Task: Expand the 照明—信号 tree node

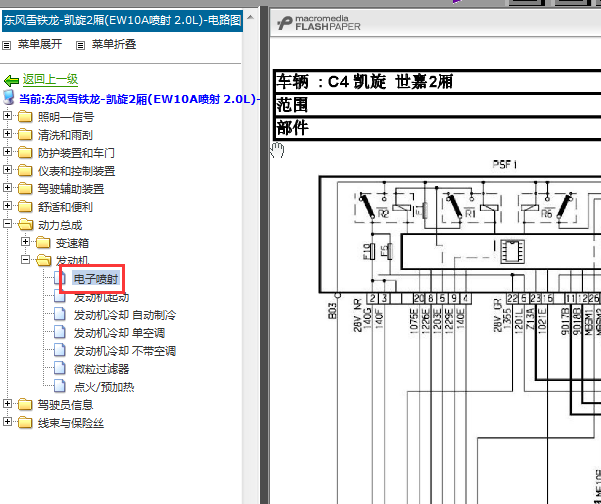Action: 7,115
